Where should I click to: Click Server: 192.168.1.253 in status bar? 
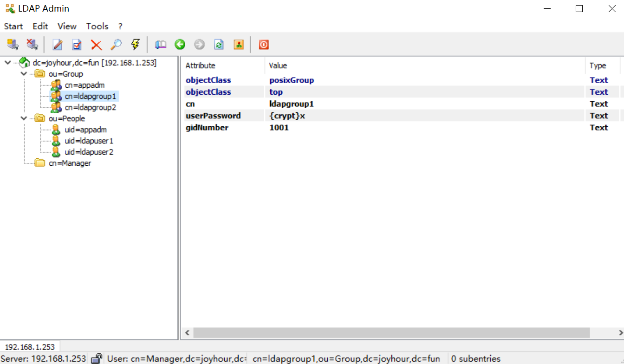coord(43,358)
